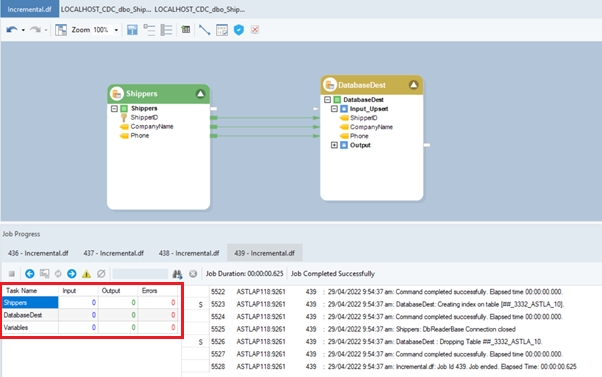Click the yellow warning triangle icon
The width and height of the screenshot is (602, 377).
point(86,274)
